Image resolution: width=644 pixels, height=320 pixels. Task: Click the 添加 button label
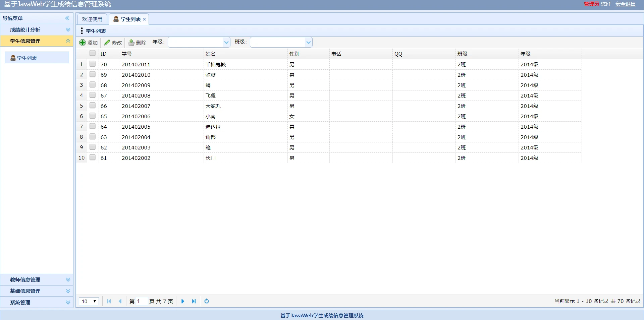(x=93, y=43)
